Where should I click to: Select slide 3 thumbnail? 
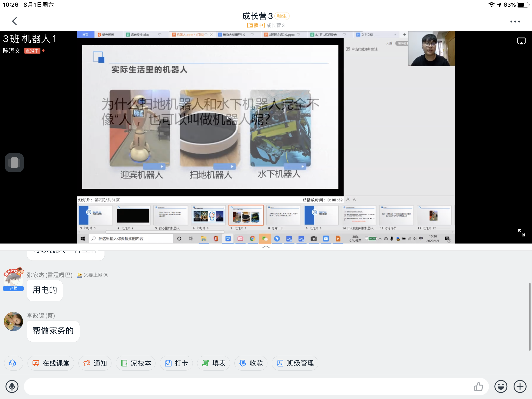pos(95,215)
